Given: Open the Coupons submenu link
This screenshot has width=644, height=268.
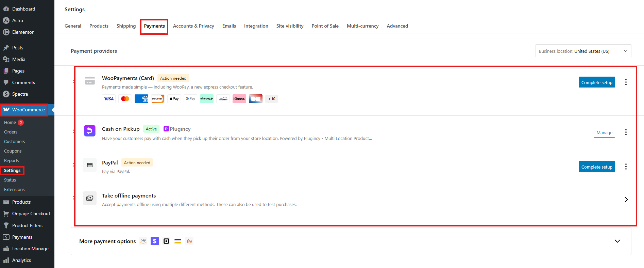Looking at the screenshot, I should (13, 151).
